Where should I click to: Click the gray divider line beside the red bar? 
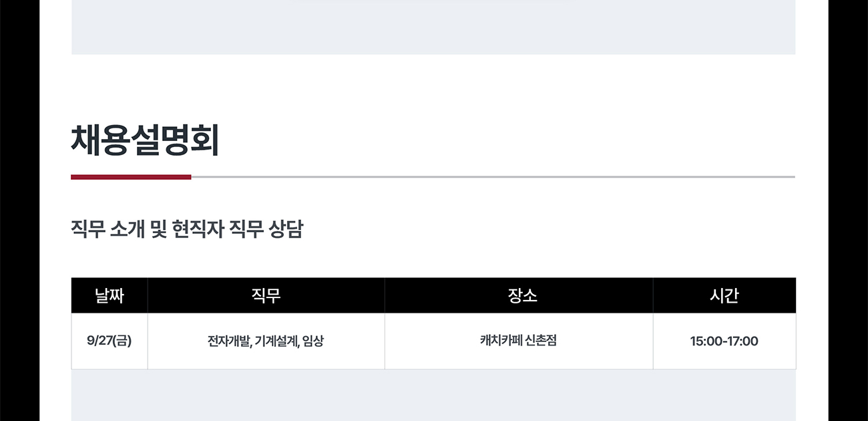493,177
